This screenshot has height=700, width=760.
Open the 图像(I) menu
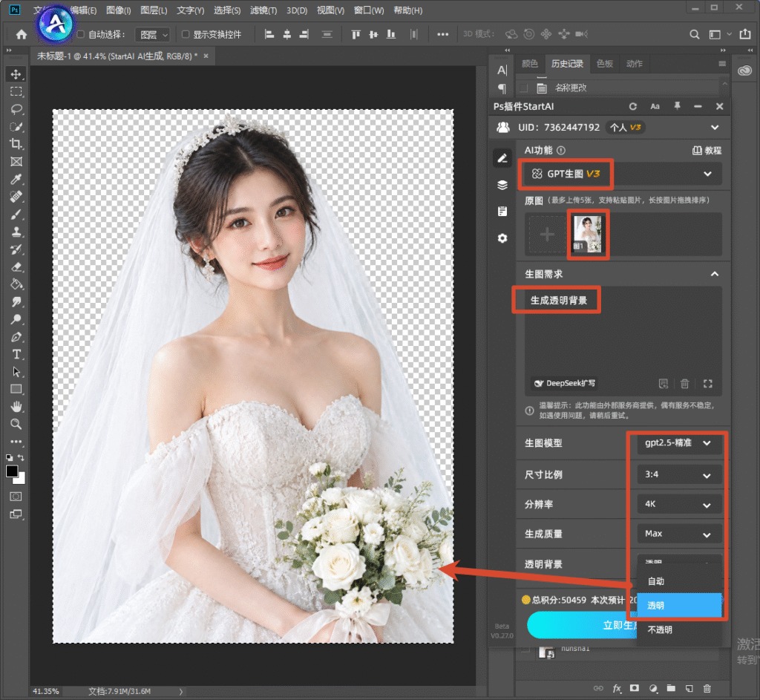(118, 10)
